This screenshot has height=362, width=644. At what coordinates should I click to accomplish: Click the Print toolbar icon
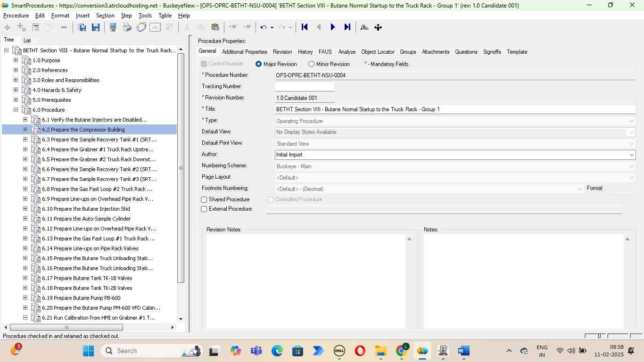(x=127, y=27)
